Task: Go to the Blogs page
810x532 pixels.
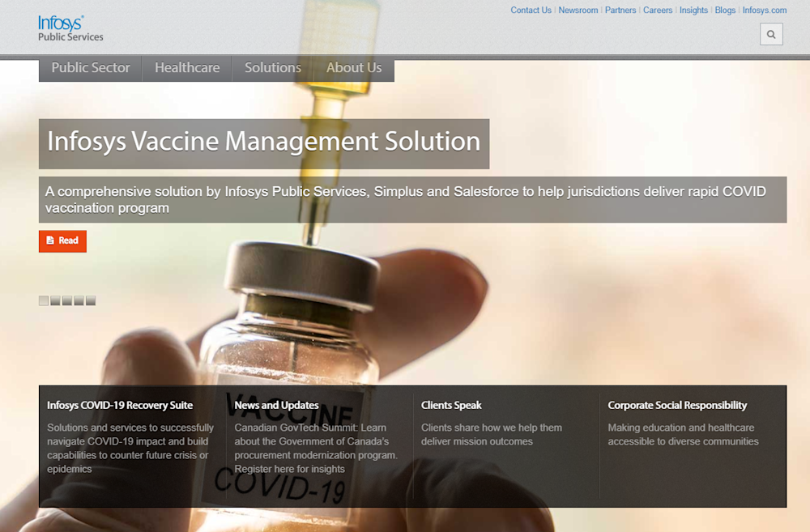Action: point(725,10)
